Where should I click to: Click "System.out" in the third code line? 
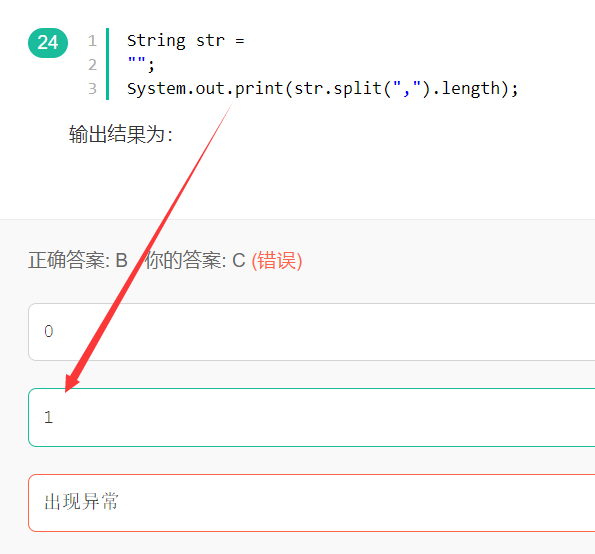[176, 88]
